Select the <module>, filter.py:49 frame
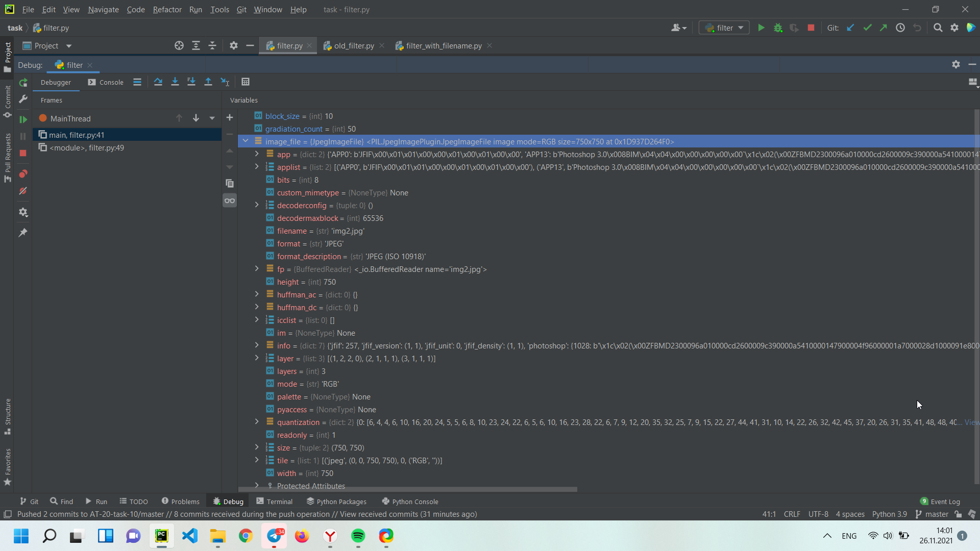Image resolution: width=980 pixels, height=551 pixels. [x=87, y=148]
